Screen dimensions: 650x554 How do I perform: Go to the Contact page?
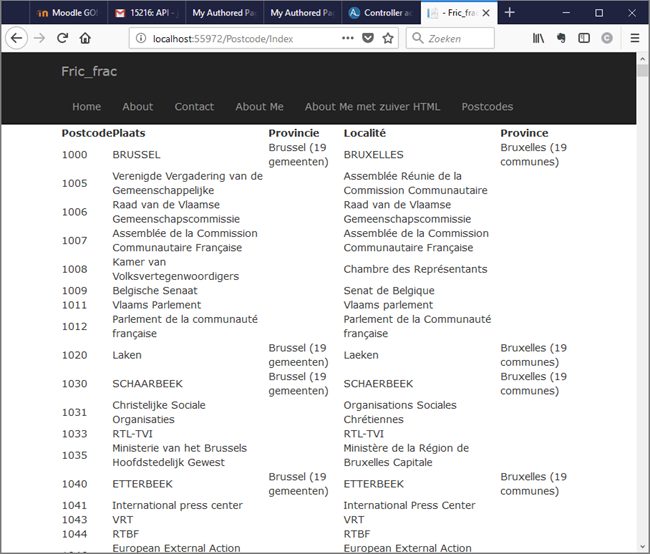(194, 107)
